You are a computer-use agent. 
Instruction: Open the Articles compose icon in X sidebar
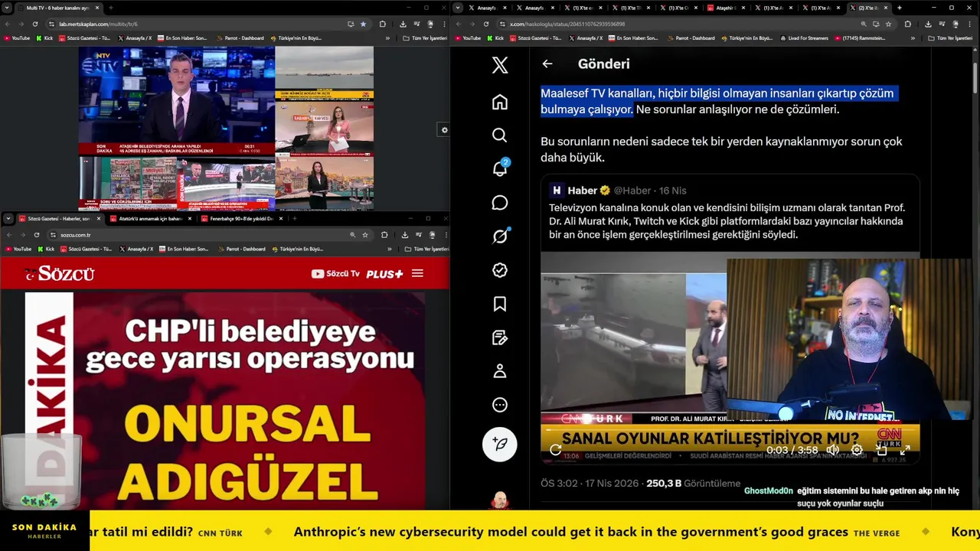[x=500, y=337]
